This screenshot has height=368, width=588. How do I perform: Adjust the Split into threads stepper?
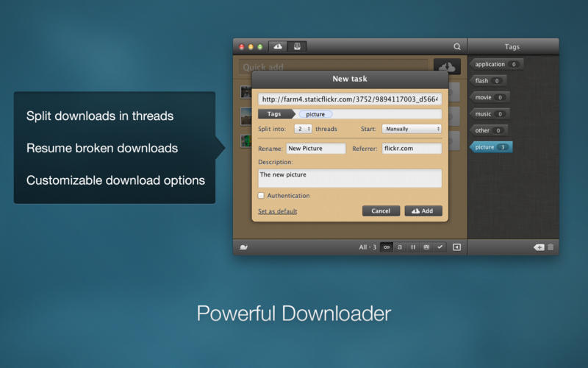click(x=303, y=129)
